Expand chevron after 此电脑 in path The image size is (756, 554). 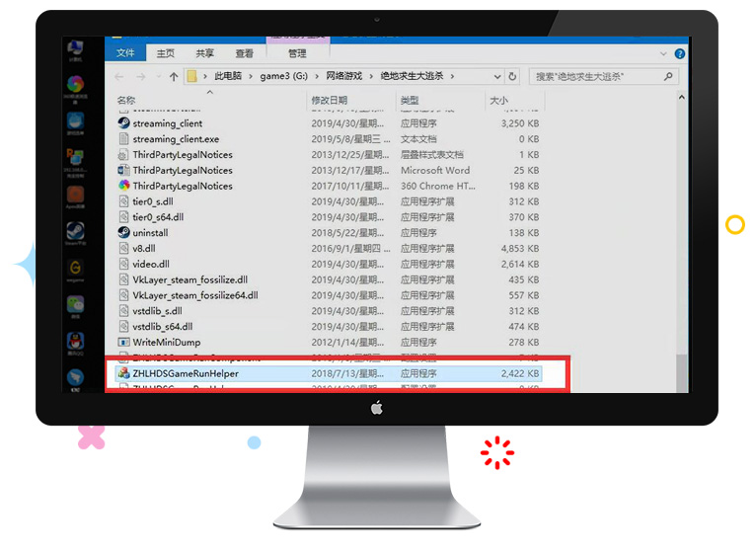pos(251,76)
